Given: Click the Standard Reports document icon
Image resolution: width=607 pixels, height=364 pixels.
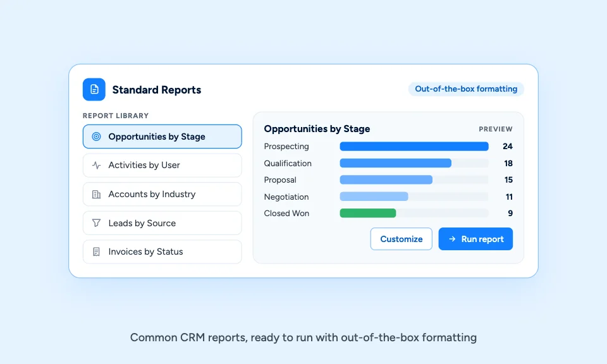Looking at the screenshot, I should [94, 89].
